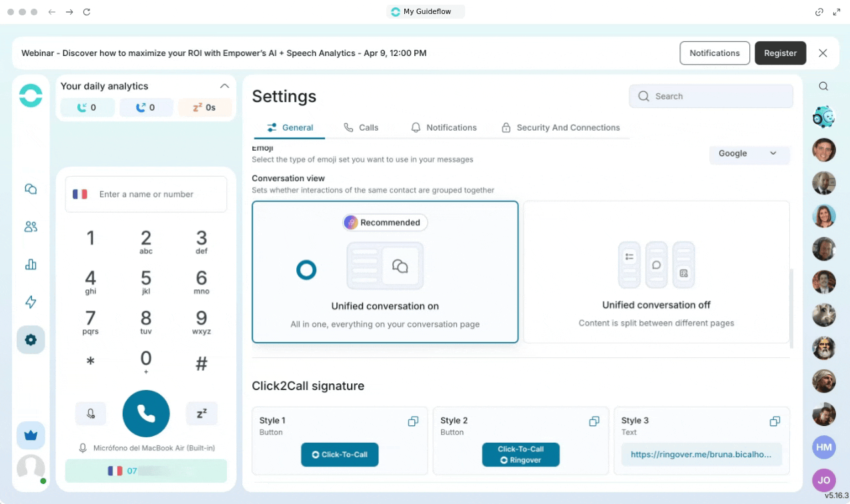Open the French flag country selector

pyautogui.click(x=80, y=194)
